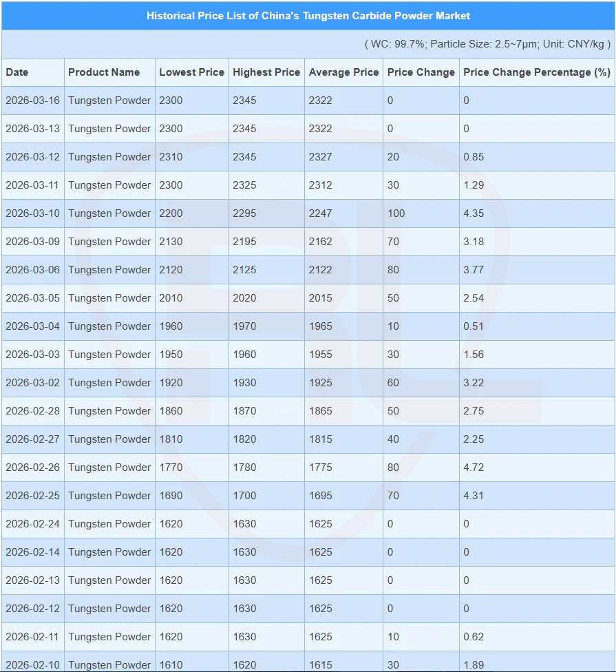Viewport: 616px width, 672px height.
Task: Select the date cell 2026-03-03
Action: pos(32,355)
